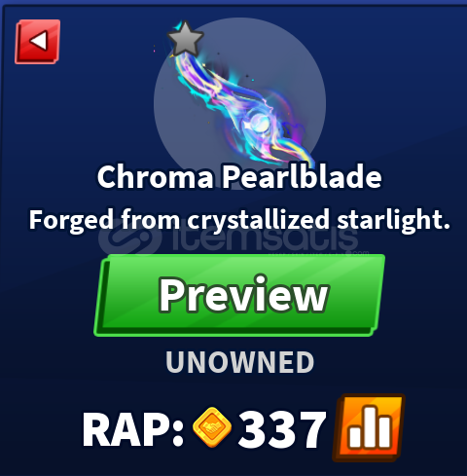Image resolution: width=467 pixels, height=476 pixels.
Task: Preview the Chroma Pearlblade
Action: [239, 295]
